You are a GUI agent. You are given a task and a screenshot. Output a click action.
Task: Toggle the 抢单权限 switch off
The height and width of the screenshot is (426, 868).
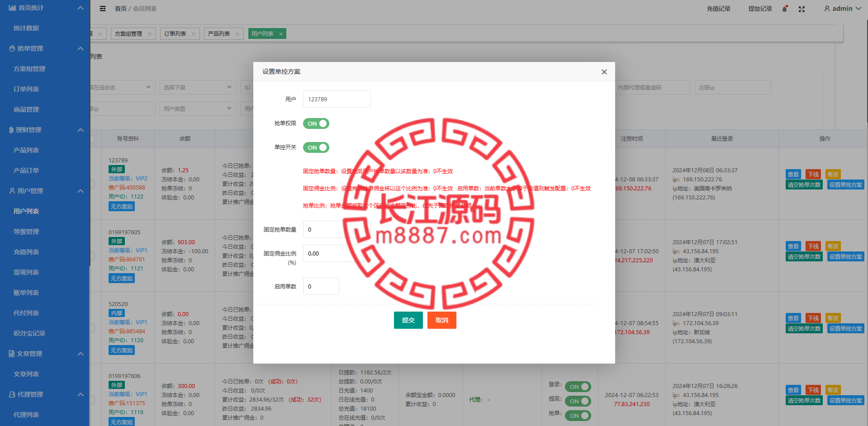[x=316, y=123]
